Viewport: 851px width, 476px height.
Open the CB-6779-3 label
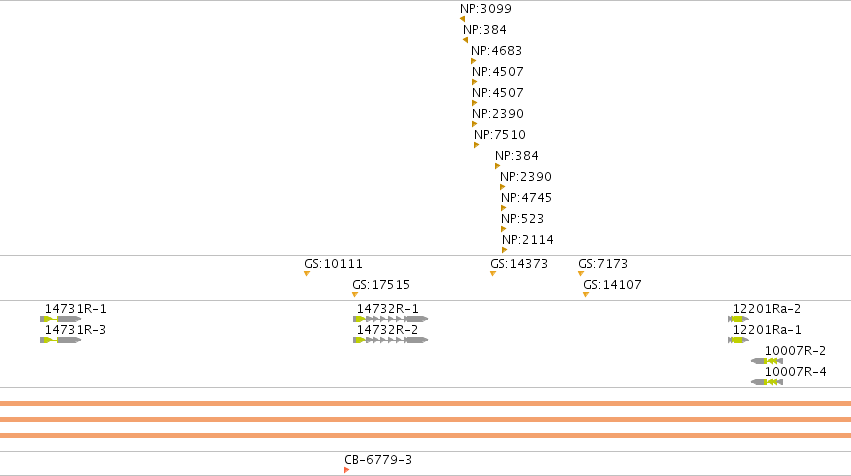click(x=378, y=460)
